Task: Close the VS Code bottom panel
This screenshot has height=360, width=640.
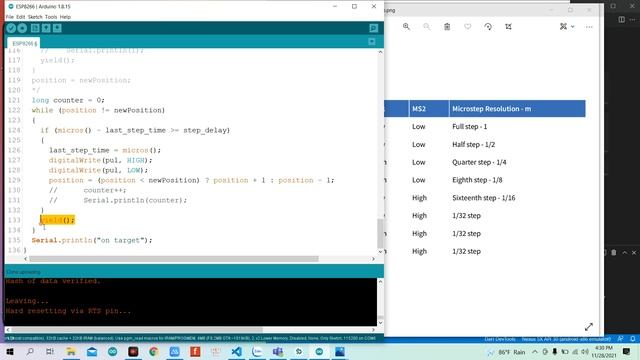Action: 634,253
